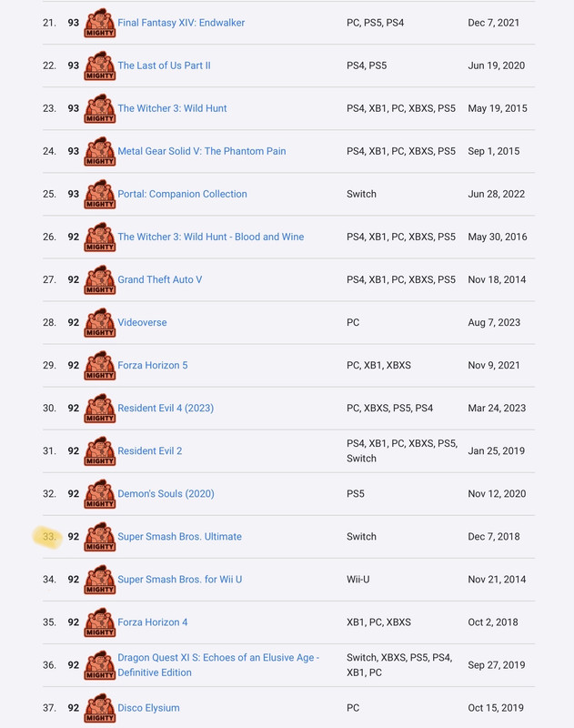
Task: Open Resident Evil 4 (2023) link
Action: 166,408
